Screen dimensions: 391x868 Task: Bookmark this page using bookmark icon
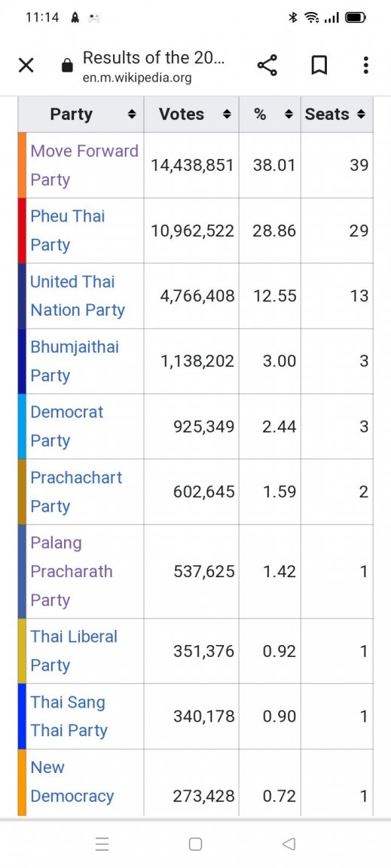tap(319, 66)
